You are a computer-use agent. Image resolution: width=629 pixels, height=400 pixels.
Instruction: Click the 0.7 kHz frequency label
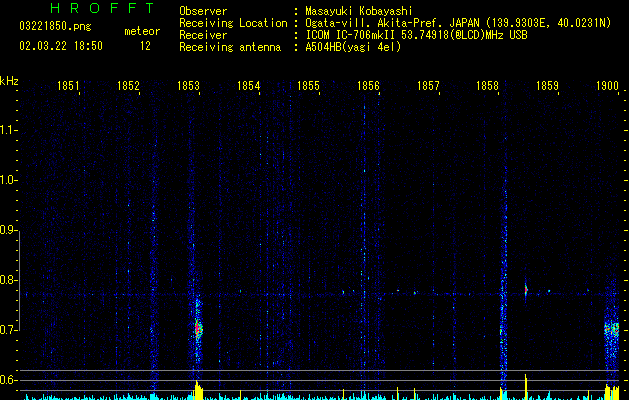7,330
